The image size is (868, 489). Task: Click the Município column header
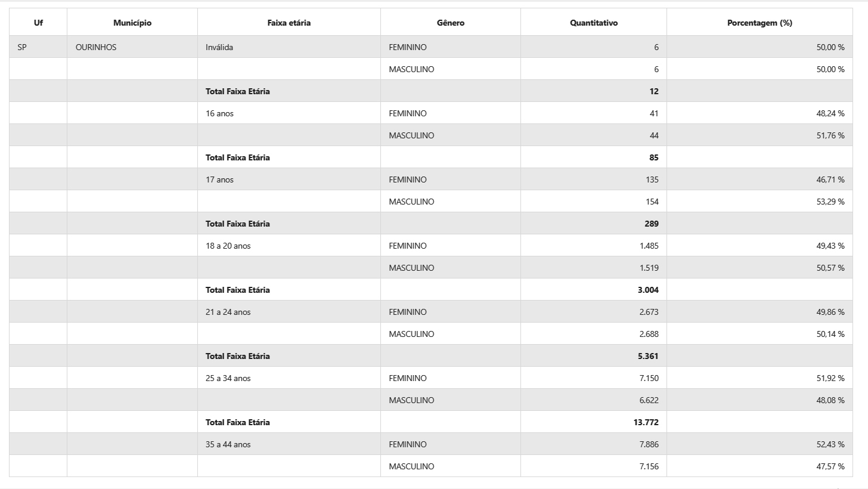132,23
